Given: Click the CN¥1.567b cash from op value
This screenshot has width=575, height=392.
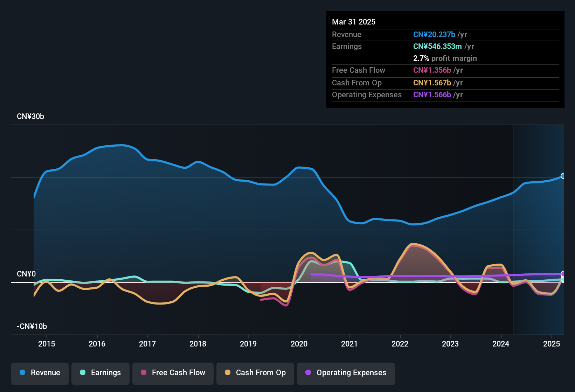Looking at the screenshot, I should (432, 83).
